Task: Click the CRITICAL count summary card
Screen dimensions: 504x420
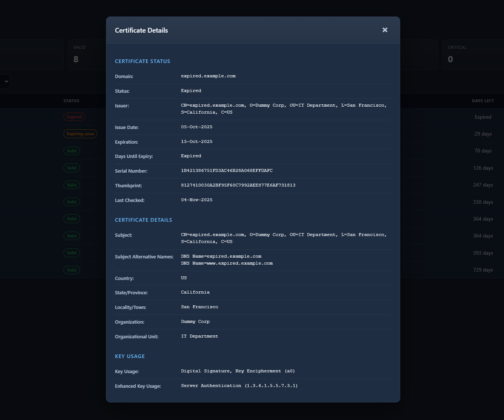Action: click(x=472, y=55)
